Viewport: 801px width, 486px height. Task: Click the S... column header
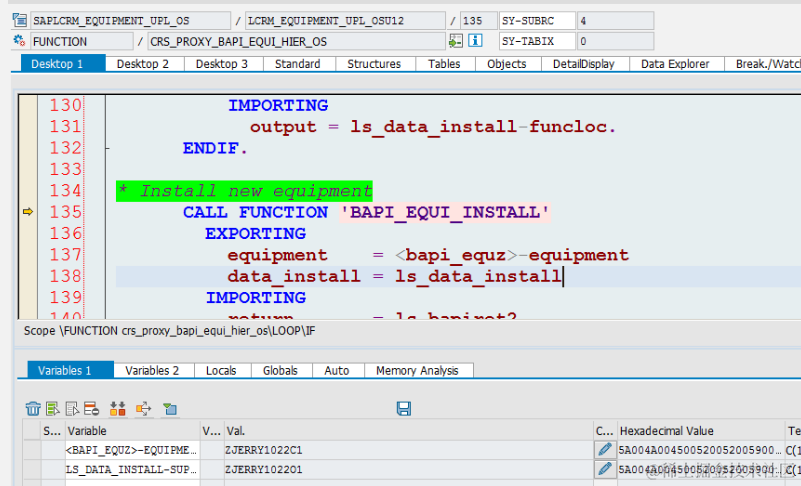(53, 431)
